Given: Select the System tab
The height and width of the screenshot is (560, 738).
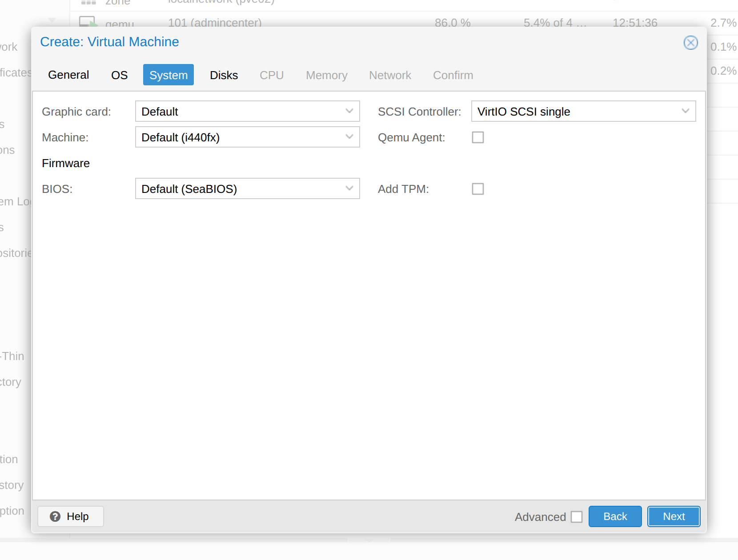Looking at the screenshot, I should pyautogui.click(x=168, y=75).
